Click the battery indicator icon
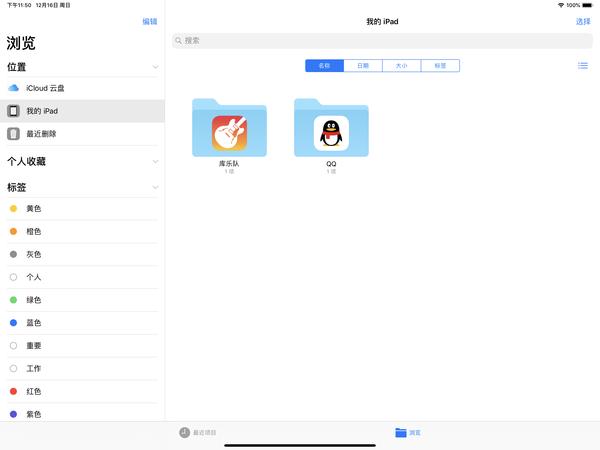Screen dimensions: 600x450 pyautogui.click(x=587, y=5)
